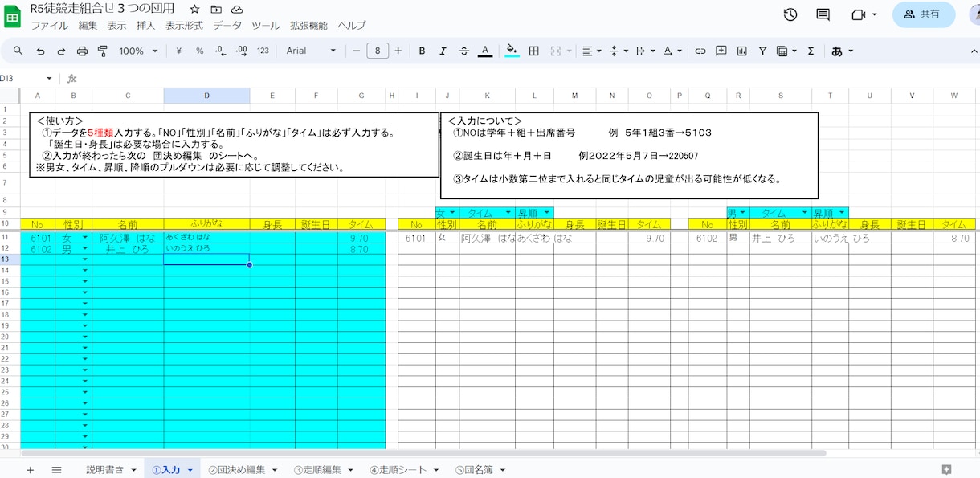Image resolution: width=980 pixels, height=478 pixels.
Task: Open the 拡張機能 menu
Action: (x=309, y=26)
